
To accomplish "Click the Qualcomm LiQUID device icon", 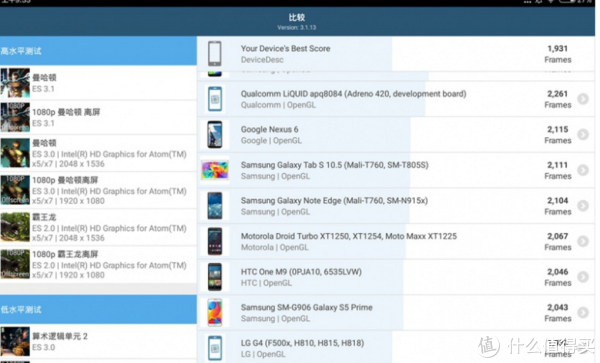I will [x=215, y=99].
